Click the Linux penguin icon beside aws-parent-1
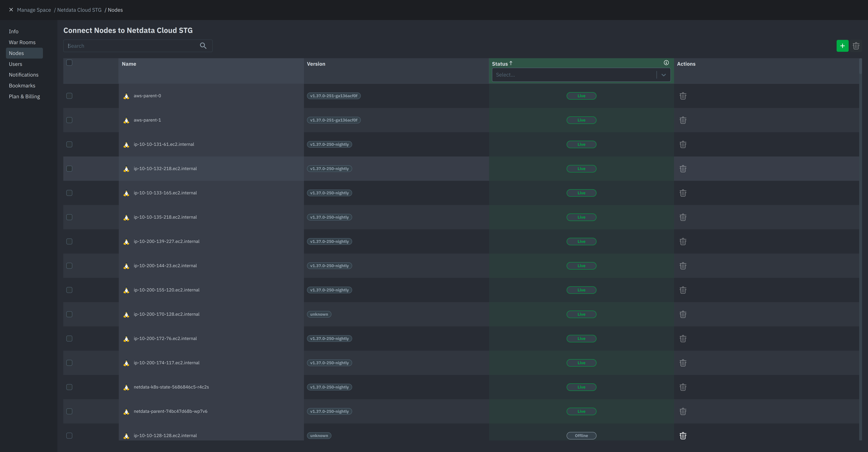 click(x=126, y=120)
